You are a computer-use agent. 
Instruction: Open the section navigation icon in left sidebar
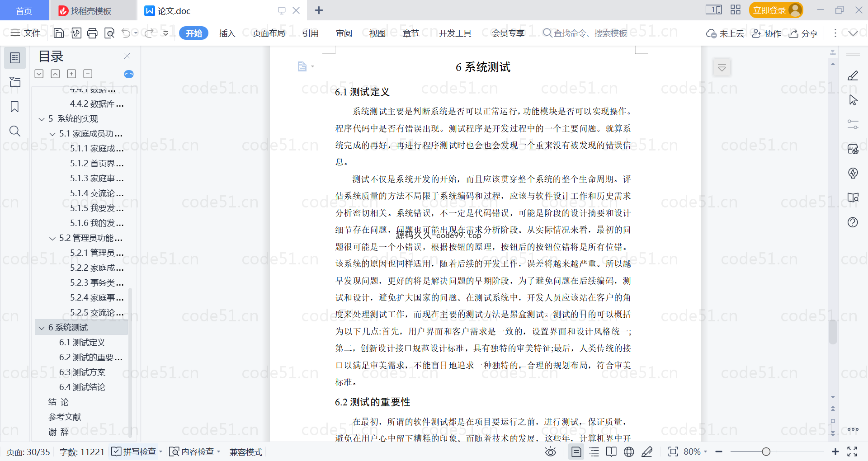15,82
